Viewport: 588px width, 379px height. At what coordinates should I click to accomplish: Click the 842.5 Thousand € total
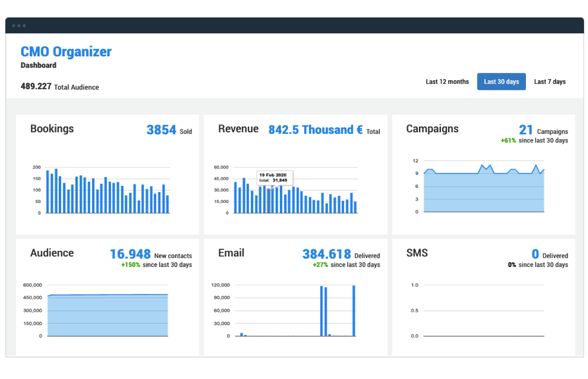(x=324, y=130)
